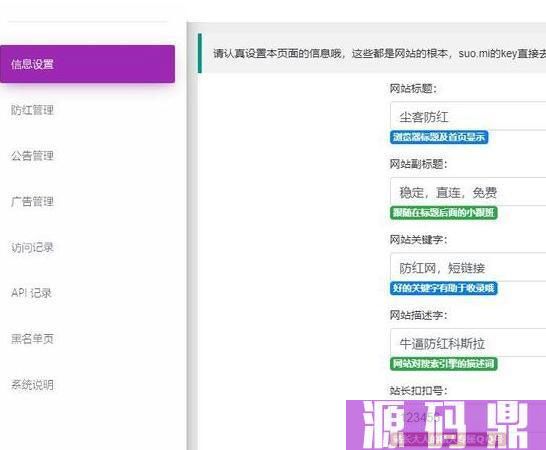
Task: Click the blue 好的关键字有助于收录哦 badge
Action: [x=444, y=288]
